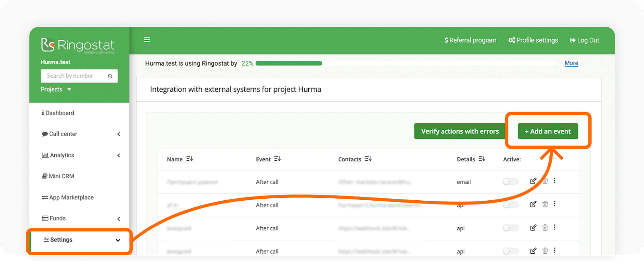Sort by Event column icon

(x=277, y=159)
